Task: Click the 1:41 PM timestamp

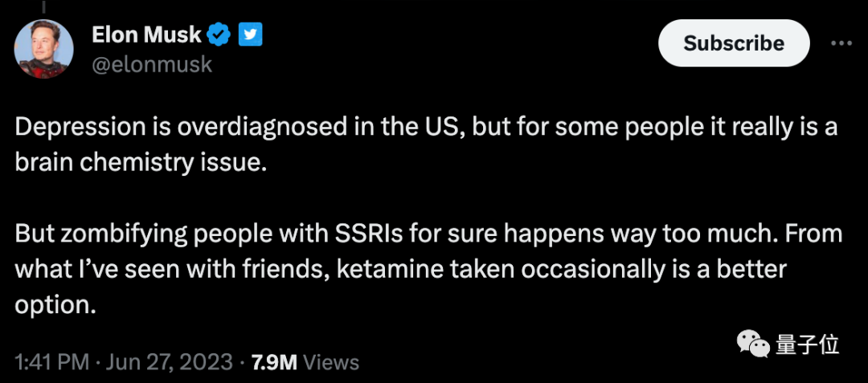Action: [51, 363]
